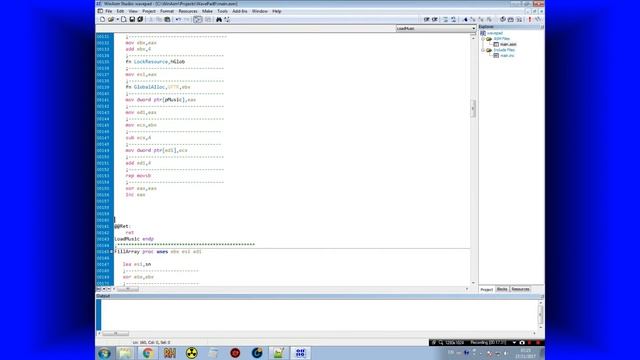Open the Tools menu
The image size is (640, 360).
222,11
